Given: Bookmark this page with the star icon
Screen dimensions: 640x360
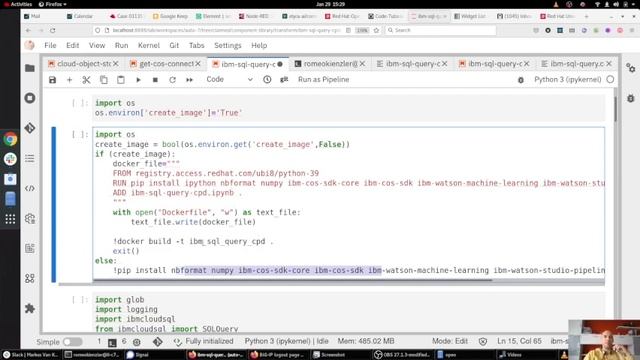Looking at the screenshot, I should pos(376,30).
